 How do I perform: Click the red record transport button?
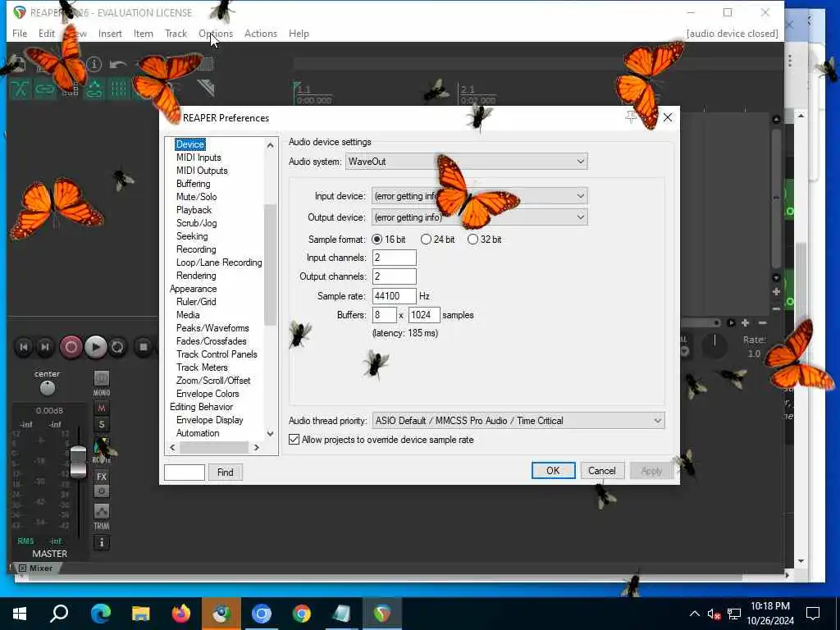(x=71, y=347)
